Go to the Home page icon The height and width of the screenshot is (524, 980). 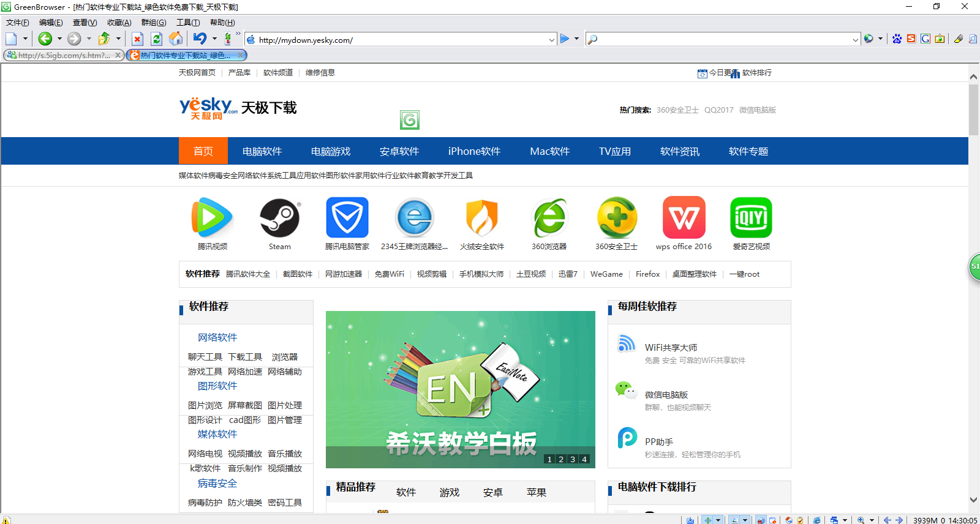pos(176,39)
